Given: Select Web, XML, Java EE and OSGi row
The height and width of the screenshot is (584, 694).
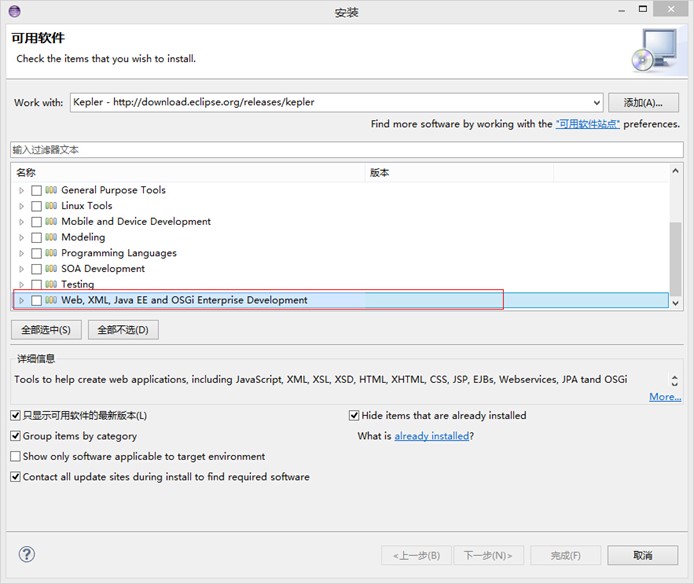Looking at the screenshot, I should (x=341, y=300).
